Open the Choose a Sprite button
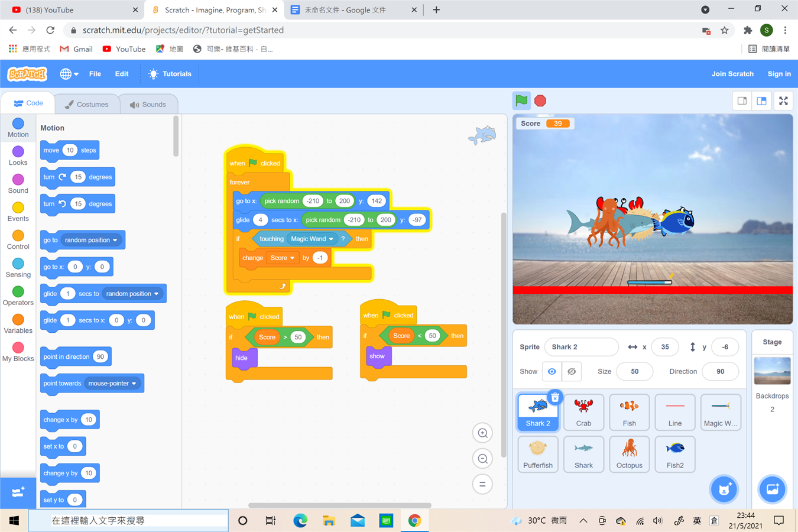 [x=724, y=489]
